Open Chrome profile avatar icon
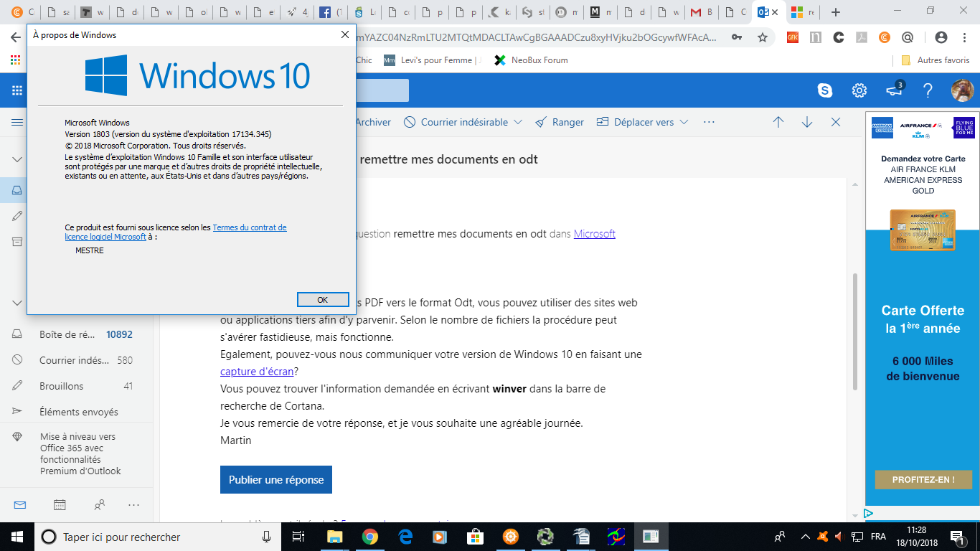980x551 pixels. (x=941, y=37)
